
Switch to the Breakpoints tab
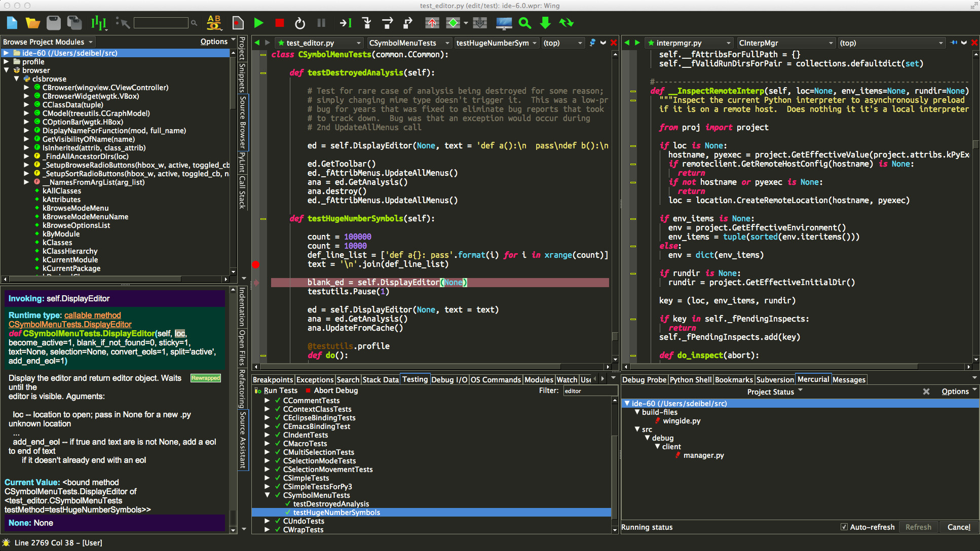point(273,379)
